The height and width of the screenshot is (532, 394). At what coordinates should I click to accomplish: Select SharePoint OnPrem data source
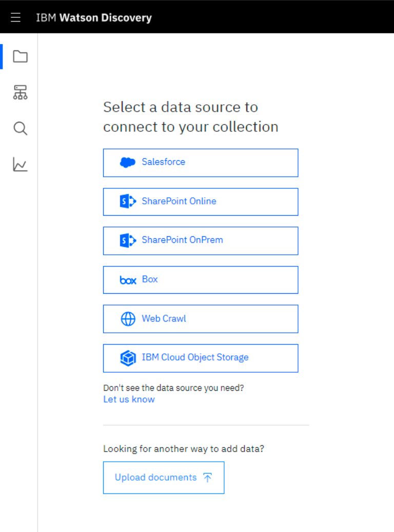(201, 240)
